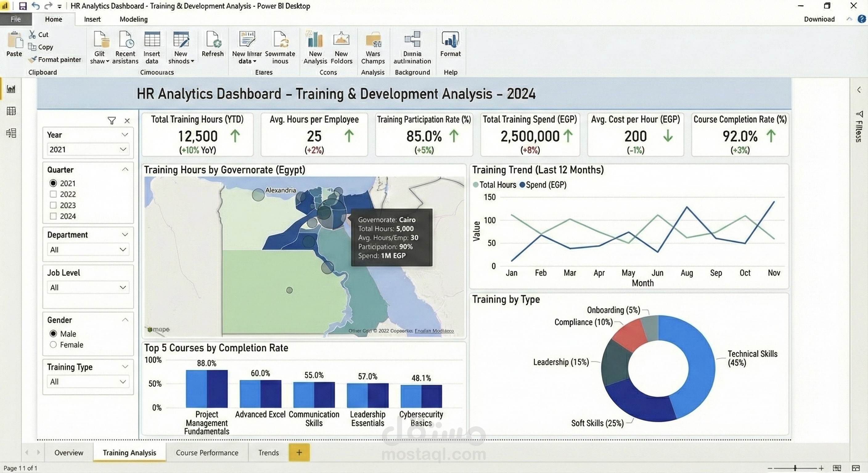Viewport: 868px width, 473px height.
Task: Tick the 2024 Quarter checkbox
Action: [53, 216]
